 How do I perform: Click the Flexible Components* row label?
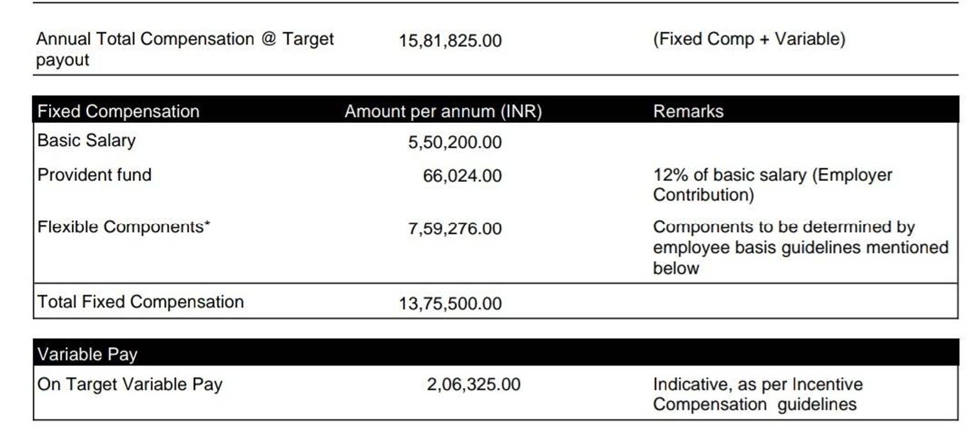[123, 227]
